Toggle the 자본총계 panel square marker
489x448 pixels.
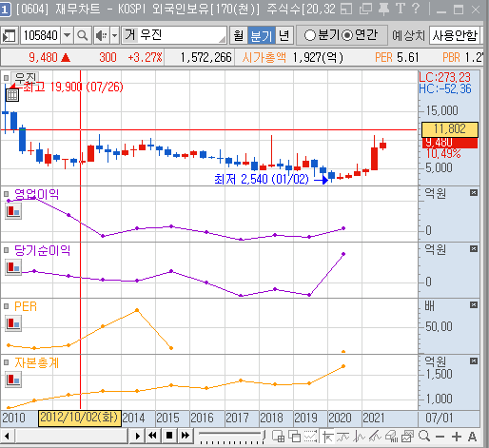point(6,362)
